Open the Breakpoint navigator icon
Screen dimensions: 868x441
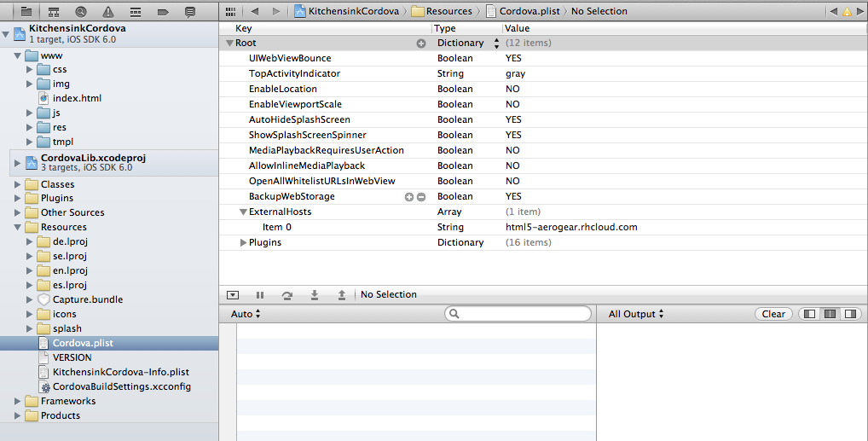[x=163, y=11]
